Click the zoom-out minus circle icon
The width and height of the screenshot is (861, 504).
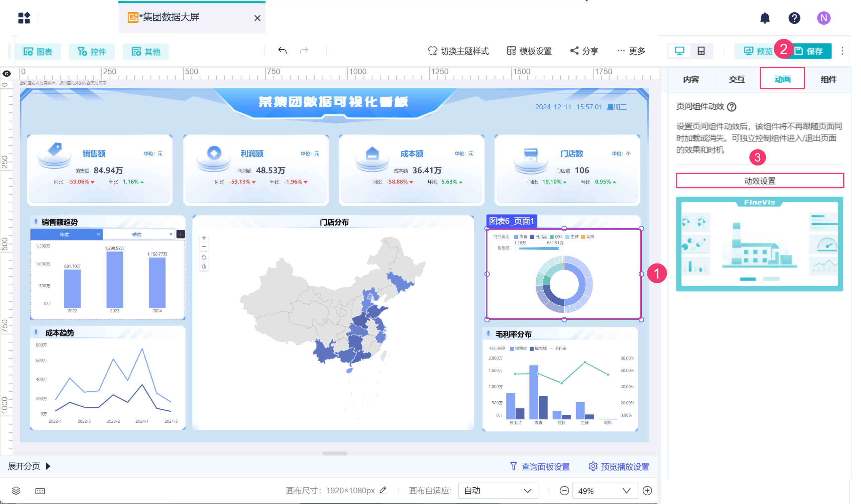(564, 491)
